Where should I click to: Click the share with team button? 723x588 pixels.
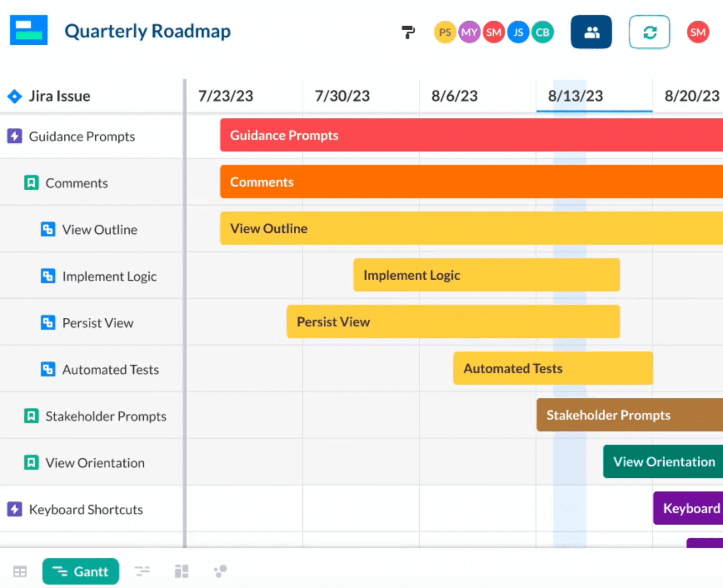point(591,32)
